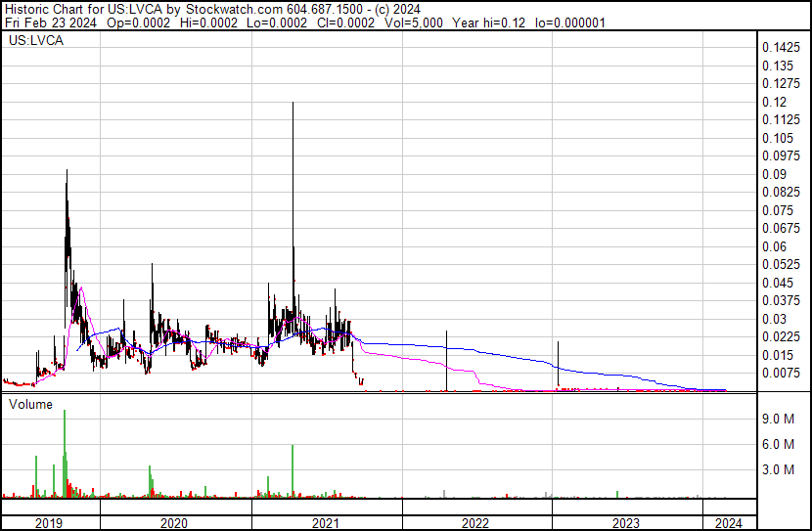The width and height of the screenshot is (812, 531).
Task: Click the 0.1425 price axis label
Action: (781, 48)
